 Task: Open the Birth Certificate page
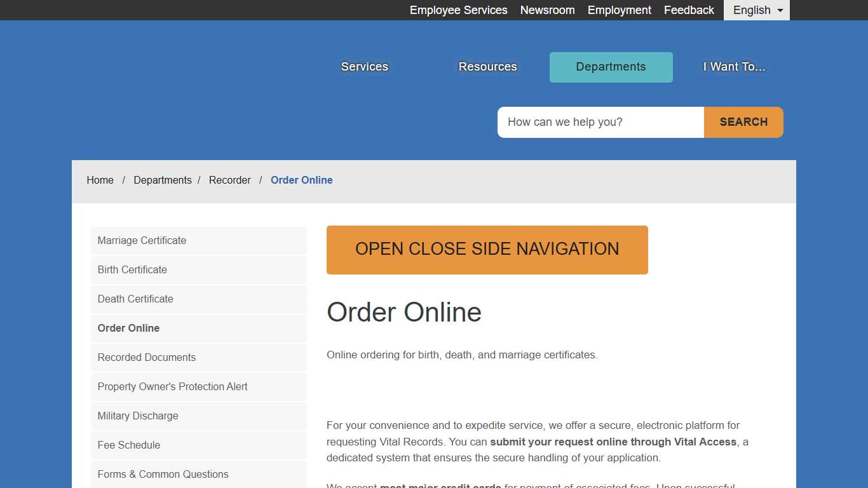tap(132, 269)
